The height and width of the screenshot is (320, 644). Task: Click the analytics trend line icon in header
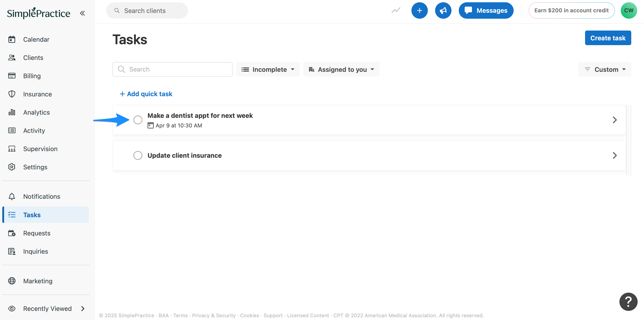396,10
